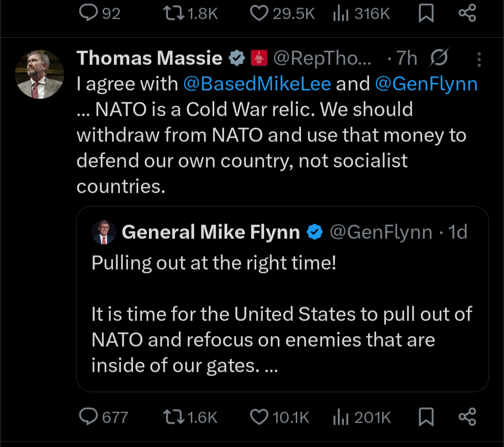View 316K views analytics on top post
504x447 pixels.
pyautogui.click(x=341, y=14)
